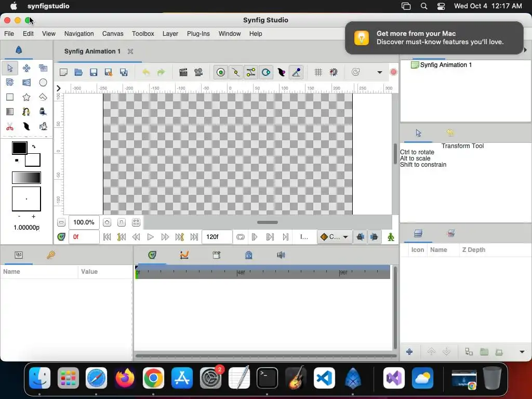The width and height of the screenshot is (532, 399).
Task: Select the Rectangle tool
Action: (x=10, y=97)
